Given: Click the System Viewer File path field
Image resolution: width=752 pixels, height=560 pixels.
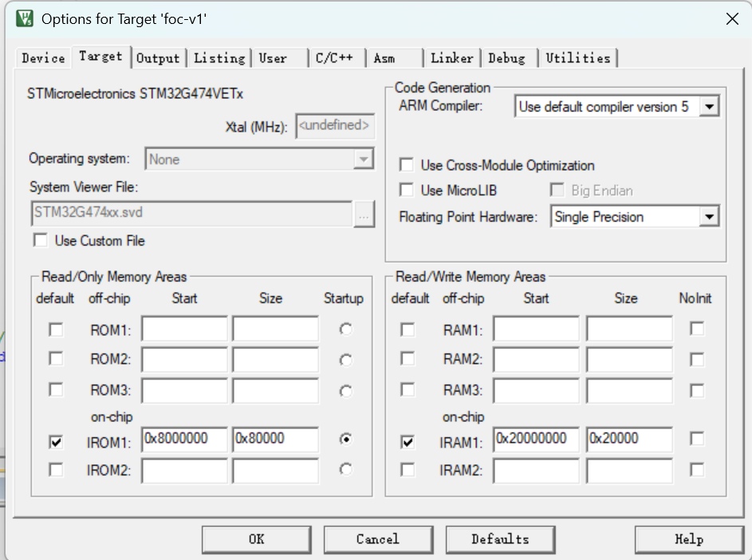Looking at the screenshot, I should click(192, 213).
